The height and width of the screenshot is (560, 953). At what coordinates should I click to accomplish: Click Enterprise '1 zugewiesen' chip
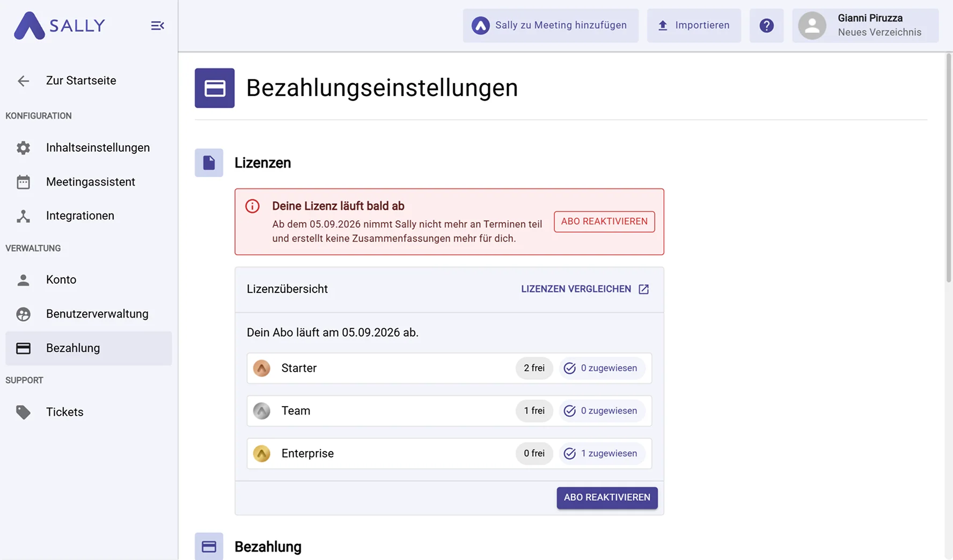point(602,454)
